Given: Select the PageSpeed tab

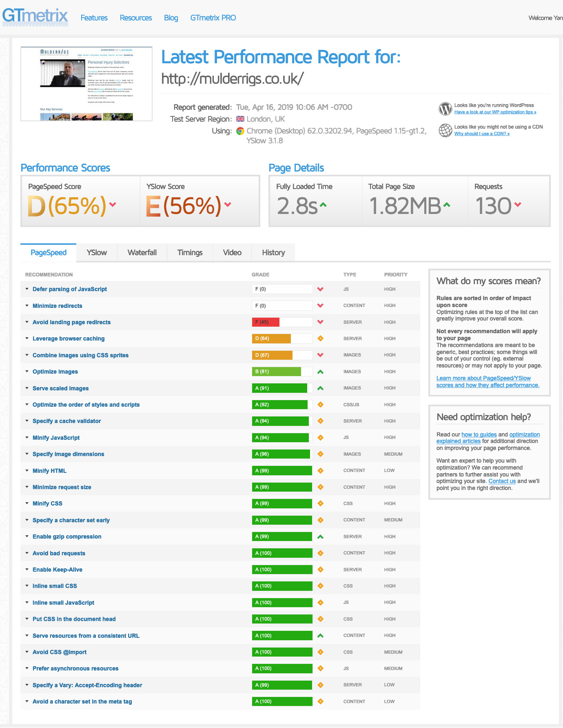Looking at the screenshot, I should click(x=49, y=252).
